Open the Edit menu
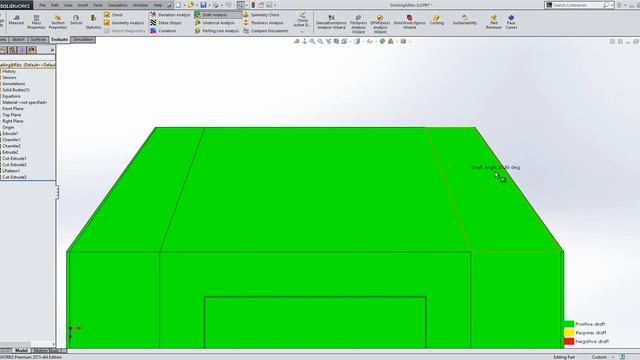The width and height of the screenshot is (640, 360). (55, 5)
